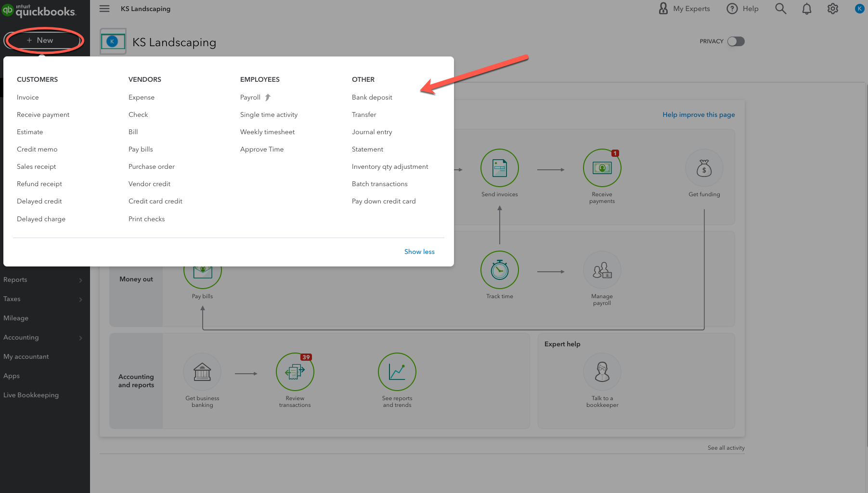The image size is (868, 493).
Task: Open the user profile avatar
Action: 859,8
